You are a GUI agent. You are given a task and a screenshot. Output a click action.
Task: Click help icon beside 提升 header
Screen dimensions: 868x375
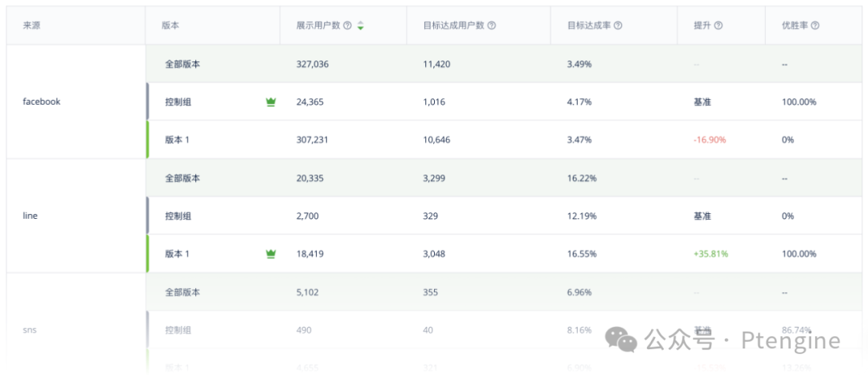click(719, 26)
